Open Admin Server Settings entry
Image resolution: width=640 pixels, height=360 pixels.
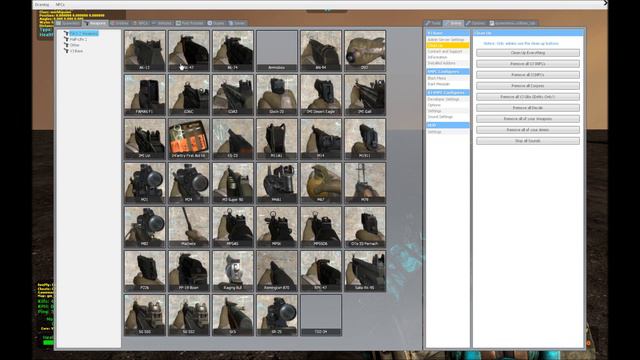tap(448, 40)
